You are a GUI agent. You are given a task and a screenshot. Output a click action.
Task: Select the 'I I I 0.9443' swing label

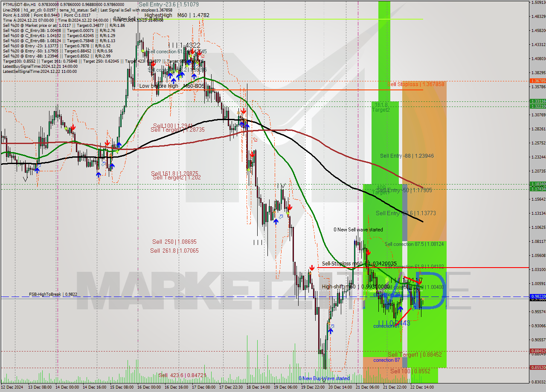coord(394,323)
